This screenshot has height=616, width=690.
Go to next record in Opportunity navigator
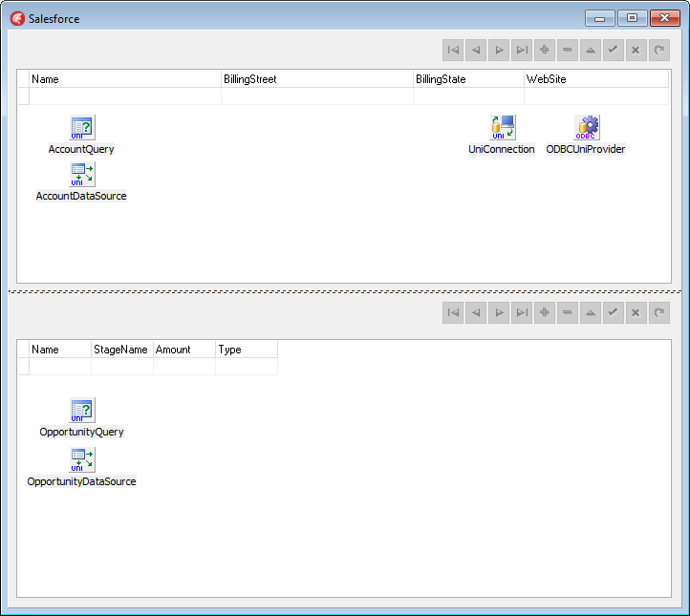[x=499, y=312]
